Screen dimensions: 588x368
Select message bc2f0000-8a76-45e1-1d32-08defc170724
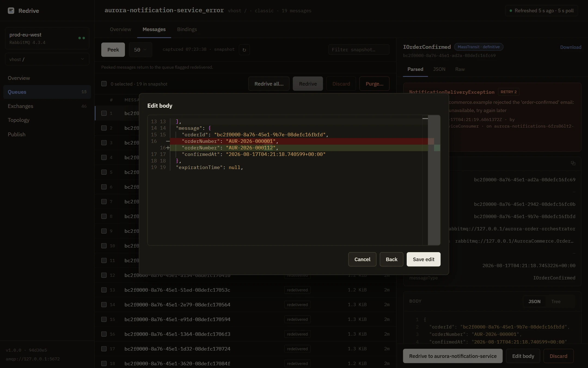(x=177, y=349)
